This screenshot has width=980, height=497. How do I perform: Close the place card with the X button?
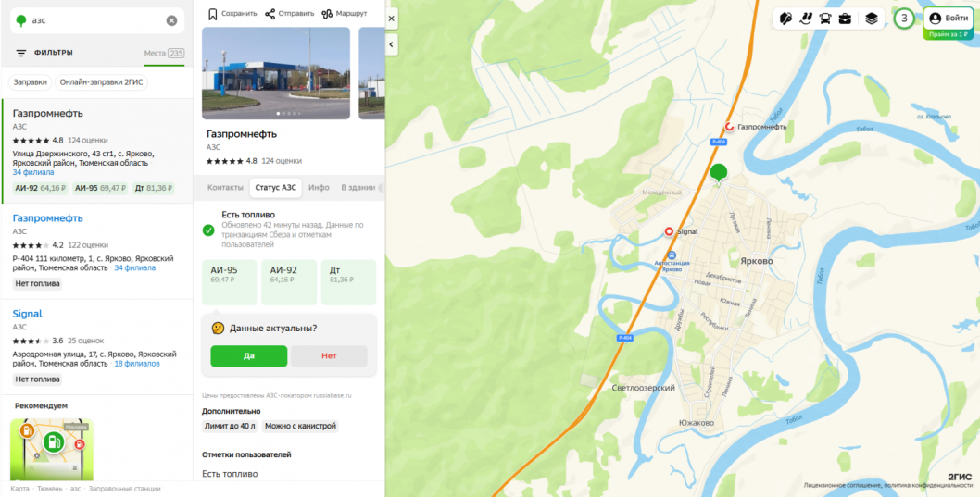(392, 19)
